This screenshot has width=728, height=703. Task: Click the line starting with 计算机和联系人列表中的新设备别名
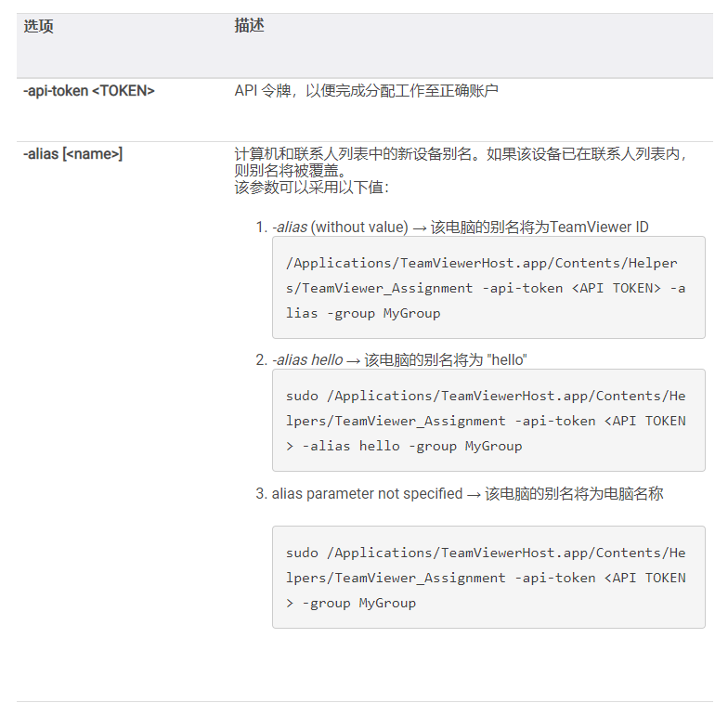(461, 154)
